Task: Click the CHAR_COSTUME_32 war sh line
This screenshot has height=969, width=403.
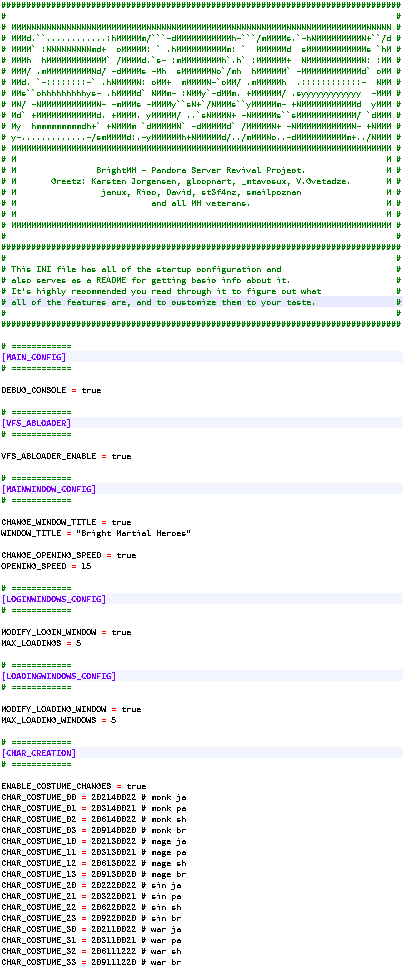Action: point(91,952)
